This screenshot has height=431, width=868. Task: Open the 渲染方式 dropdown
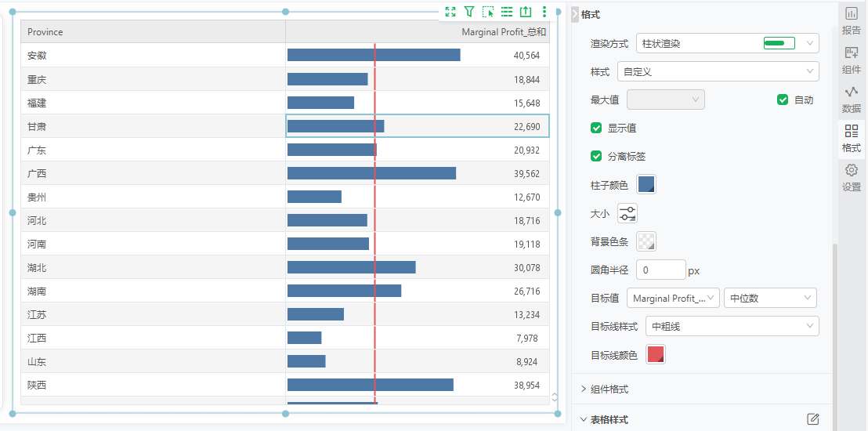pyautogui.click(x=728, y=43)
